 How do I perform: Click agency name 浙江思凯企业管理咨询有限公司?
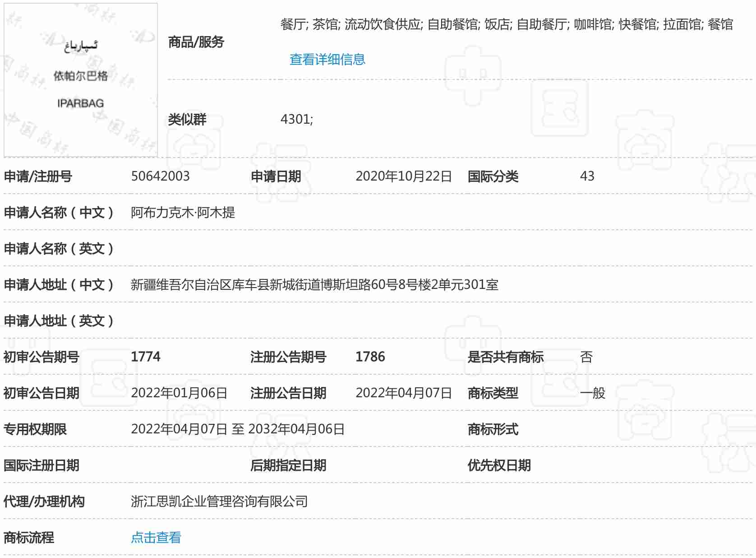point(219,501)
